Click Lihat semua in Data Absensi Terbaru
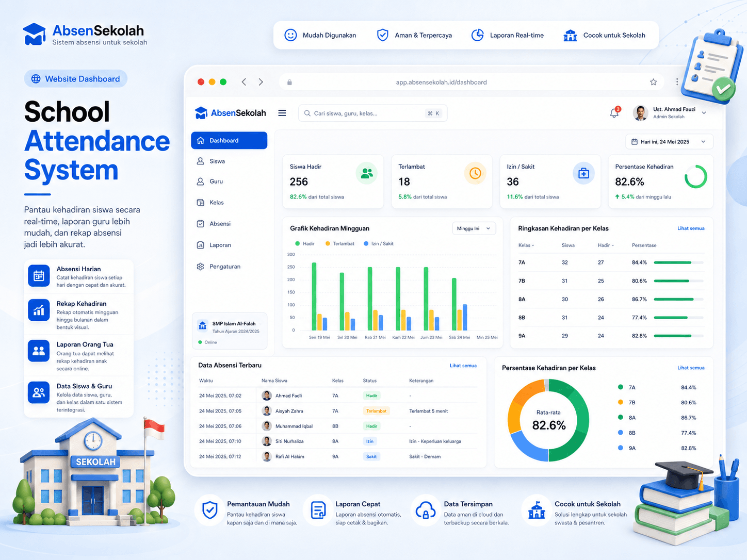 [x=463, y=366]
